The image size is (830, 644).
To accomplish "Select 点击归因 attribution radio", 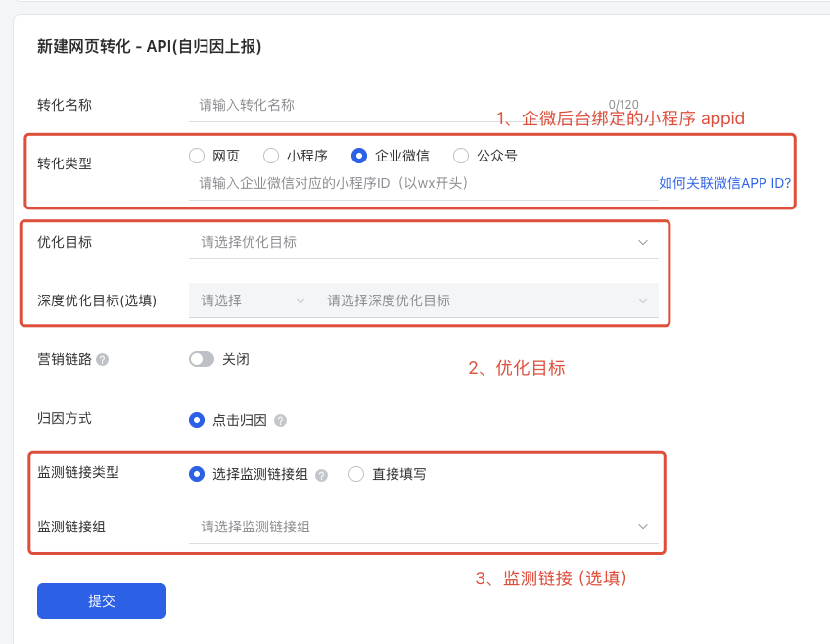I will coord(197,420).
